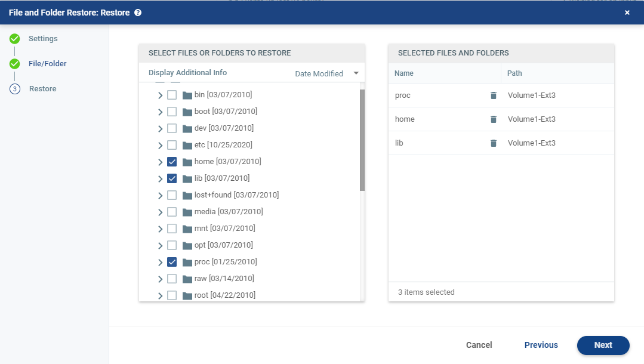Open the Date Modified dropdown
This screenshot has height=364, width=644.
pyautogui.click(x=327, y=73)
